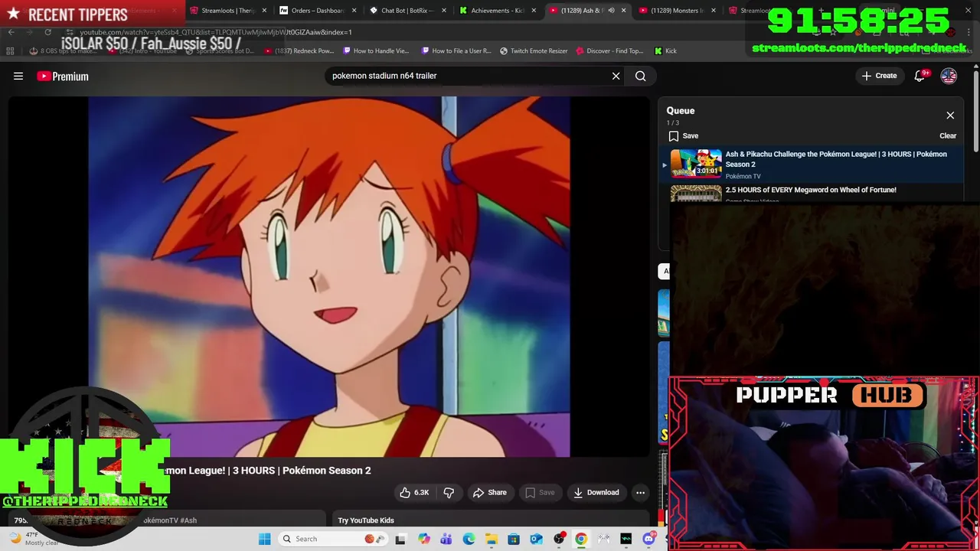Screen dimensions: 980x551
Task: Open the YouTube hamburger guide menu
Action: (x=18, y=76)
